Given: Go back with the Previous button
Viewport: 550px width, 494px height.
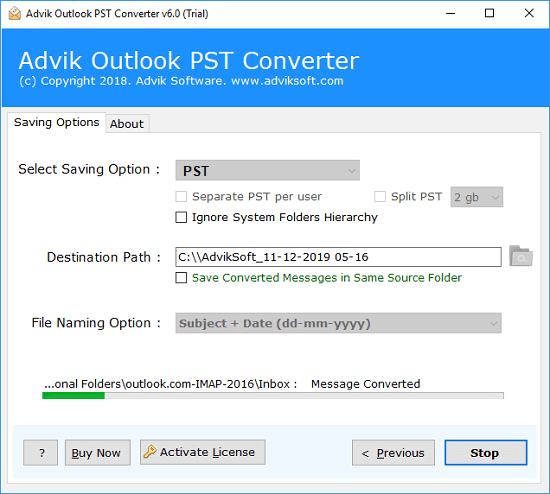Looking at the screenshot, I should tap(394, 453).
